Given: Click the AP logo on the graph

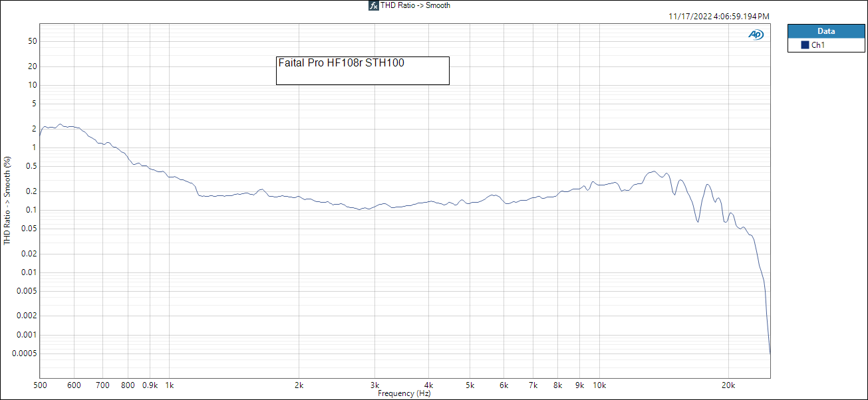Looking at the screenshot, I should pos(756,35).
